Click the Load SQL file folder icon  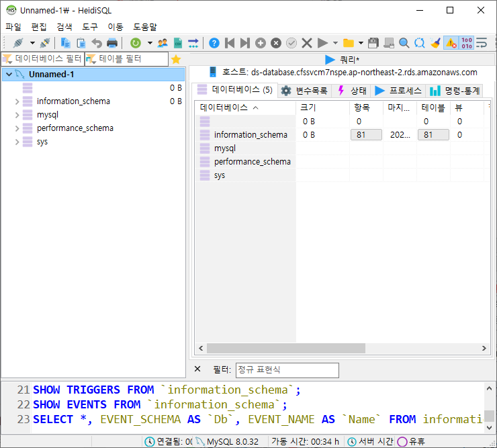[x=349, y=42]
